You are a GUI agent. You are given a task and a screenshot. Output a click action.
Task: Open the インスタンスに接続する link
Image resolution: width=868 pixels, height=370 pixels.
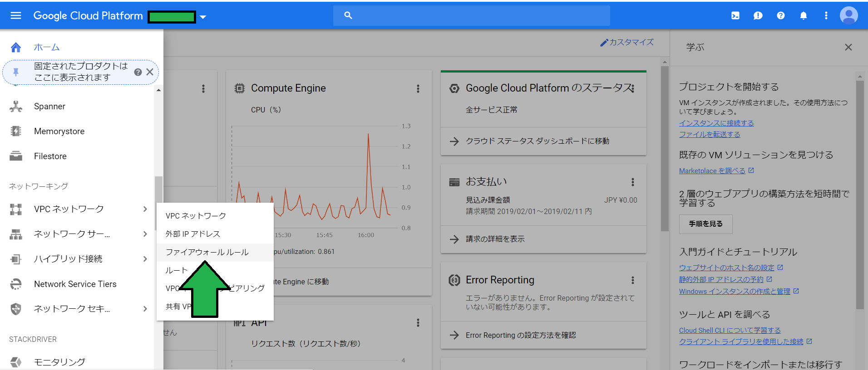(716, 123)
